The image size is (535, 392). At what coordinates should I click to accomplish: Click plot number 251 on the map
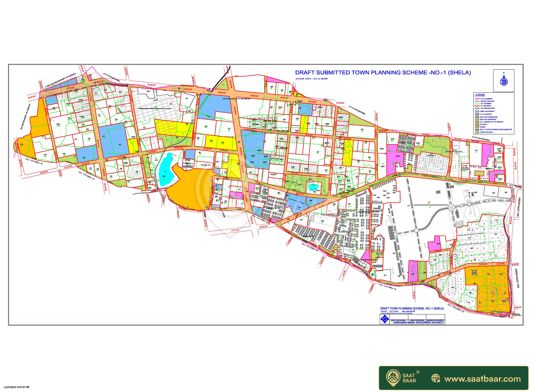pyautogui.click(x=385, y=275)
